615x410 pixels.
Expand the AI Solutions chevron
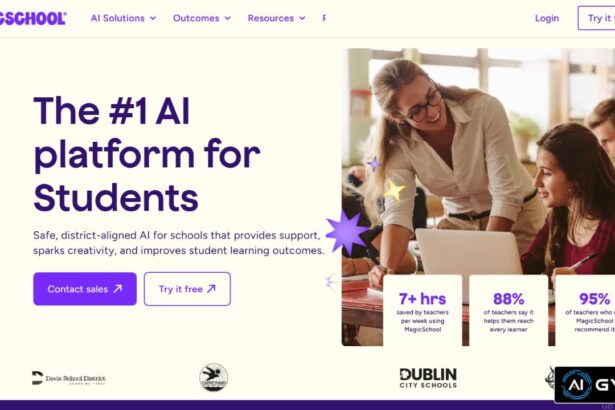[x=153, y=18]
